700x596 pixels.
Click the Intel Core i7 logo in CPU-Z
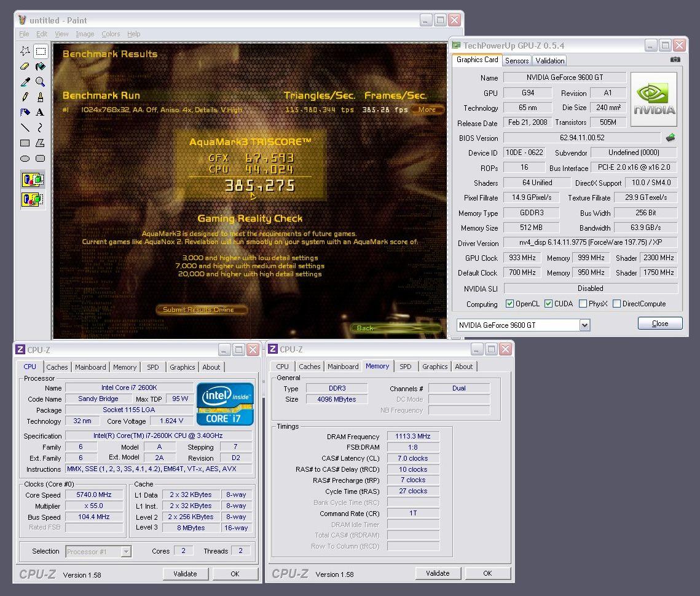[x=225, y=404]
